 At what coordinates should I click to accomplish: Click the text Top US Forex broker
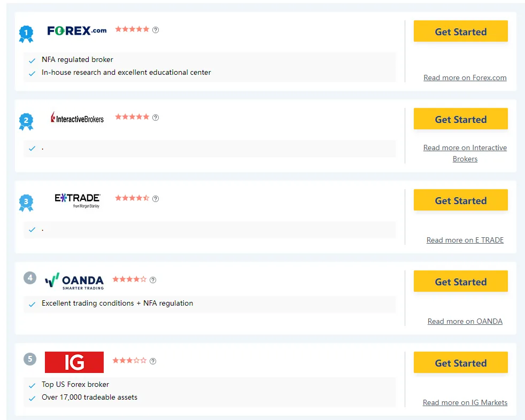pos(75,384)
